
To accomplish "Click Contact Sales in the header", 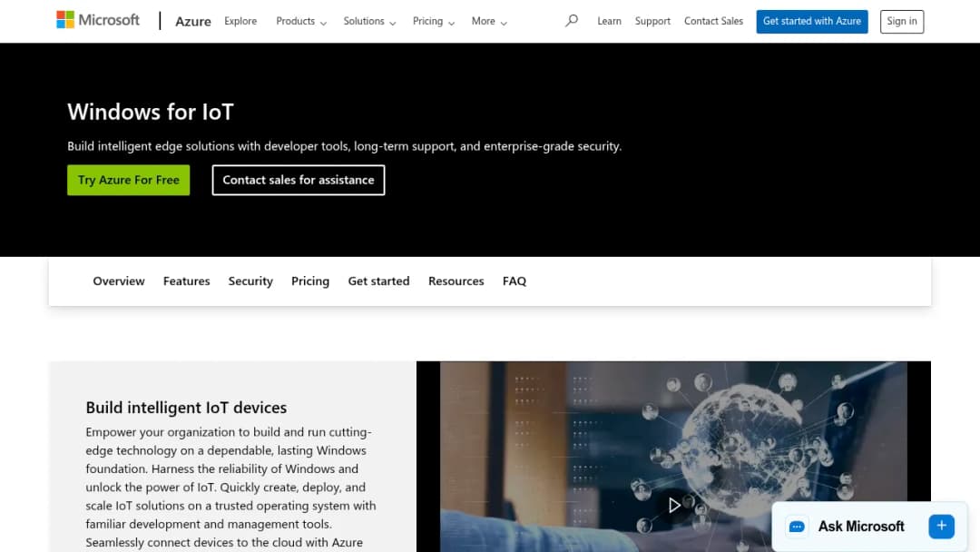I will (714, 21).
